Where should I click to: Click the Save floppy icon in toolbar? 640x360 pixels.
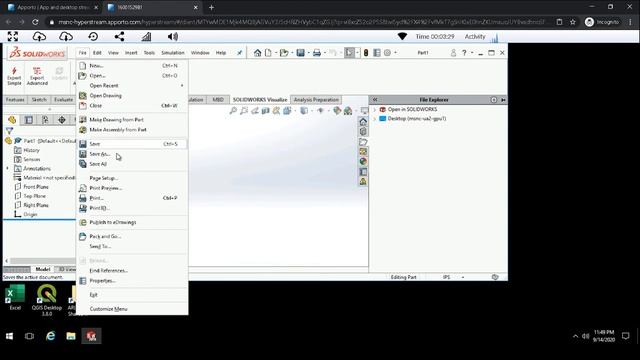300,53
